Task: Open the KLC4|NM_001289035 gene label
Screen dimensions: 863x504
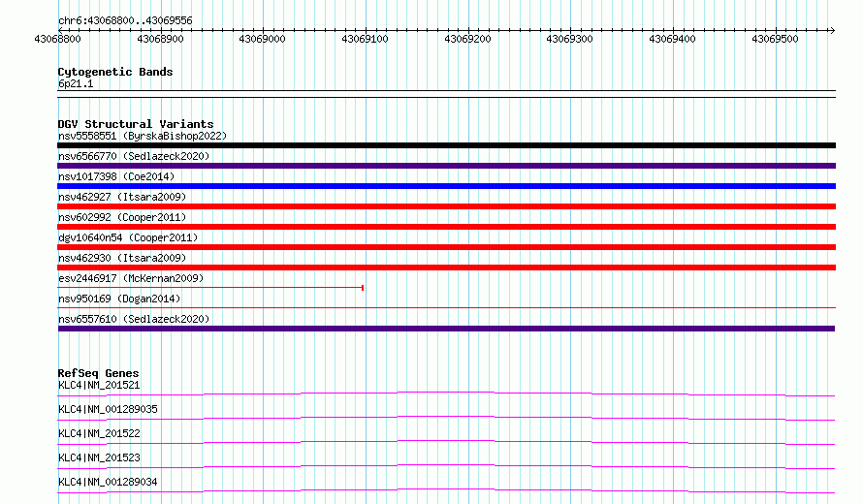Action: pyautogui.click(x=108, y=409)
